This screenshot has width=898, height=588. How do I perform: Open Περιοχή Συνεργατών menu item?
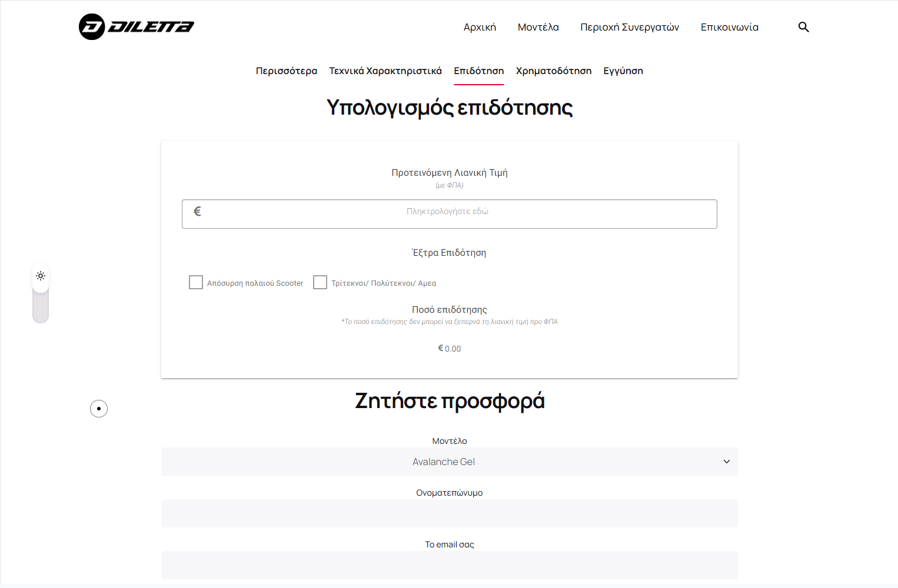(630, 27)
